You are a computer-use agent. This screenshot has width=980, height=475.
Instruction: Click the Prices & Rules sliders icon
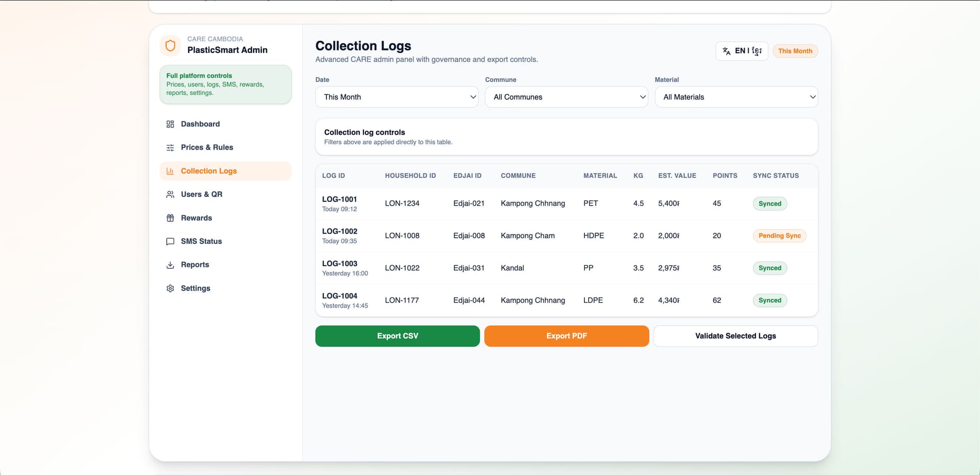click(170, 147)
